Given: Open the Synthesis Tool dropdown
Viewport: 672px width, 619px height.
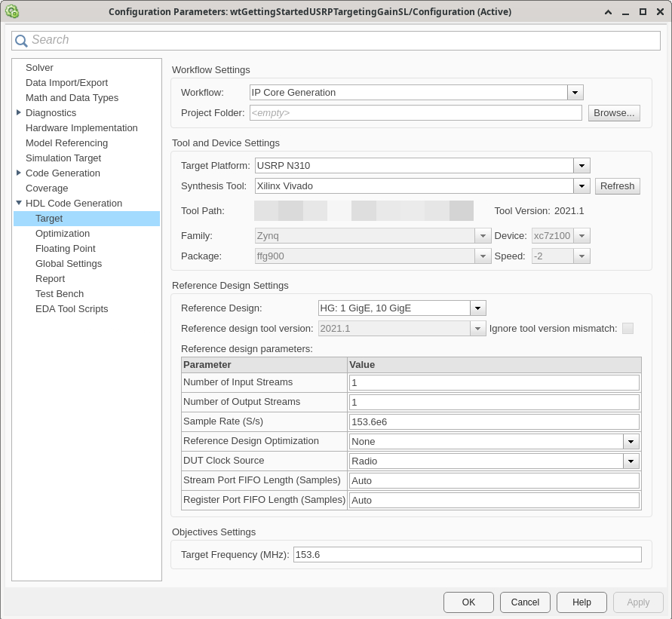Looking at the screenshot, I should pos(581,185).
